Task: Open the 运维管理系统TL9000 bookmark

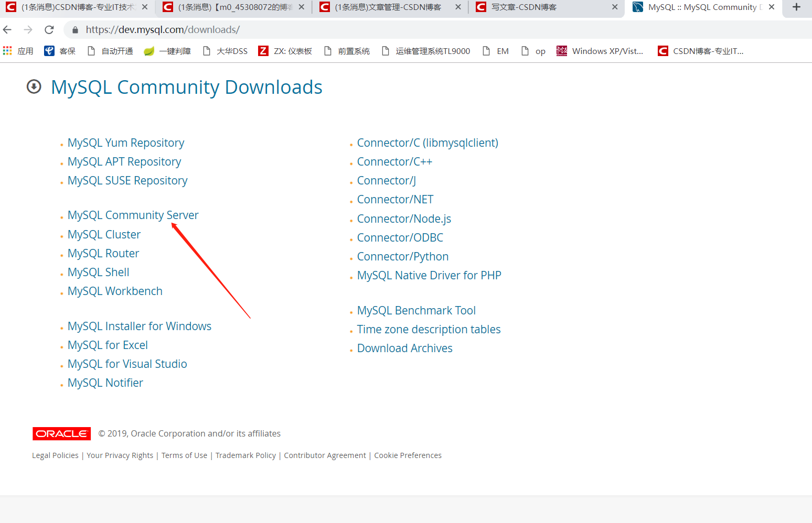Action: coord(426,51)
